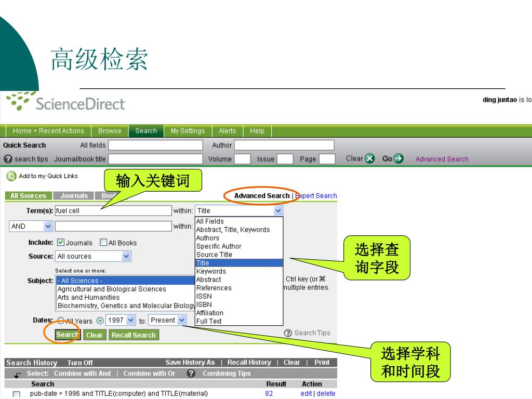Screen dimensions: 532x399
Task: Click the second empty term input field
Action: pos(113,226)
